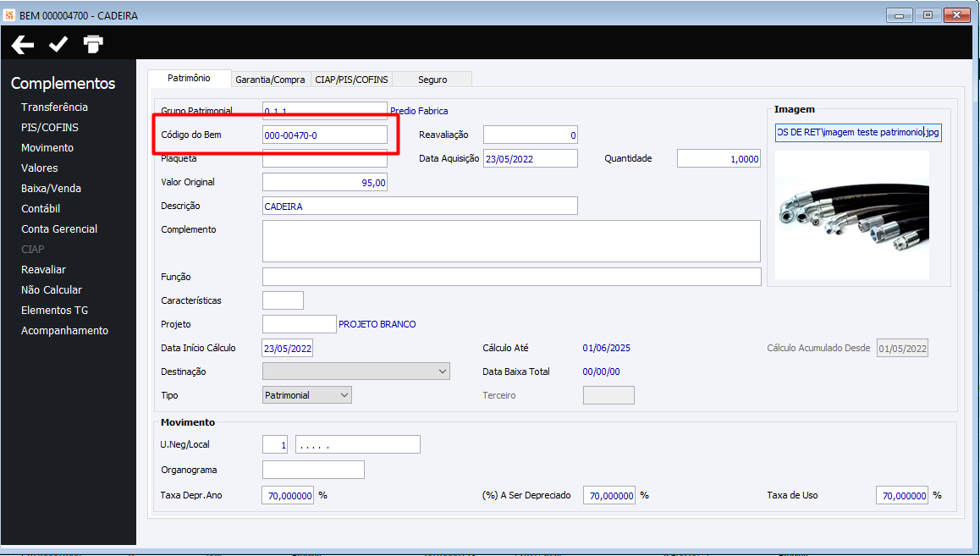
Task: Click the Código do Bem field
Action: (x=325, y=135)
